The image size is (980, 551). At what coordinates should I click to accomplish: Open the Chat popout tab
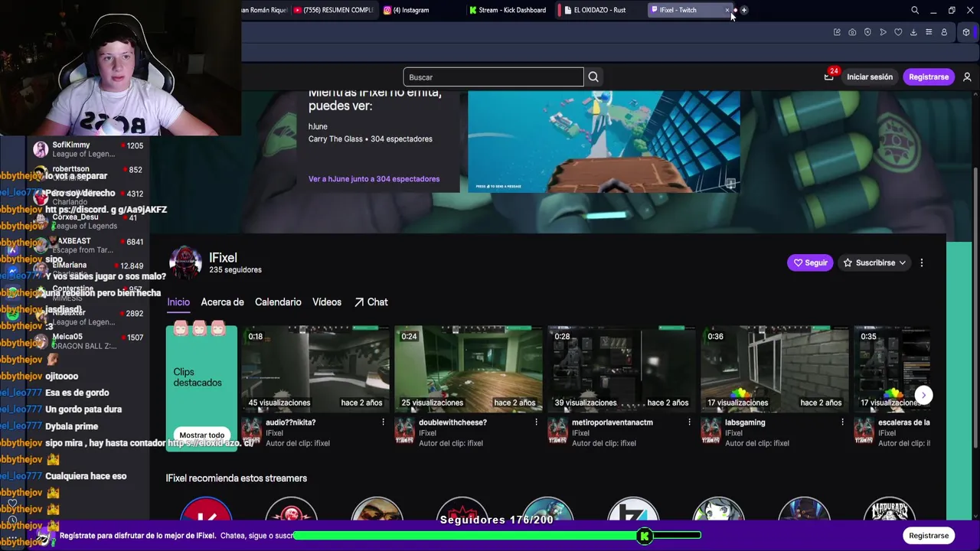pyautogui.click(x=371, y=302)
